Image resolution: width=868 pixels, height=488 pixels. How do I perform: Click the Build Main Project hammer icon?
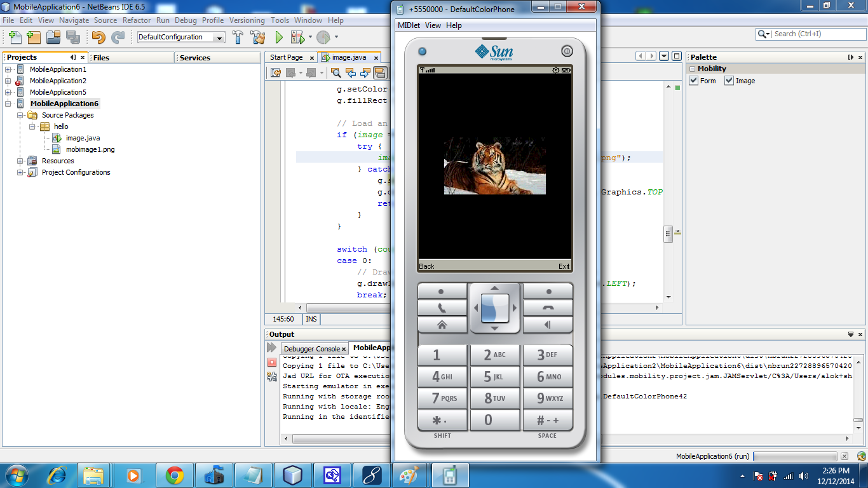(238, 37)
